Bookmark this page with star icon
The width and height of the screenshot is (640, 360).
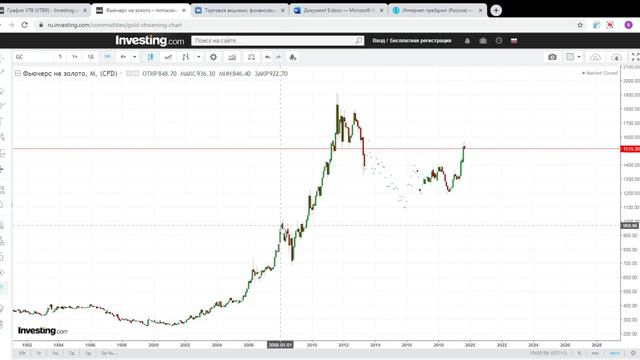580,25
